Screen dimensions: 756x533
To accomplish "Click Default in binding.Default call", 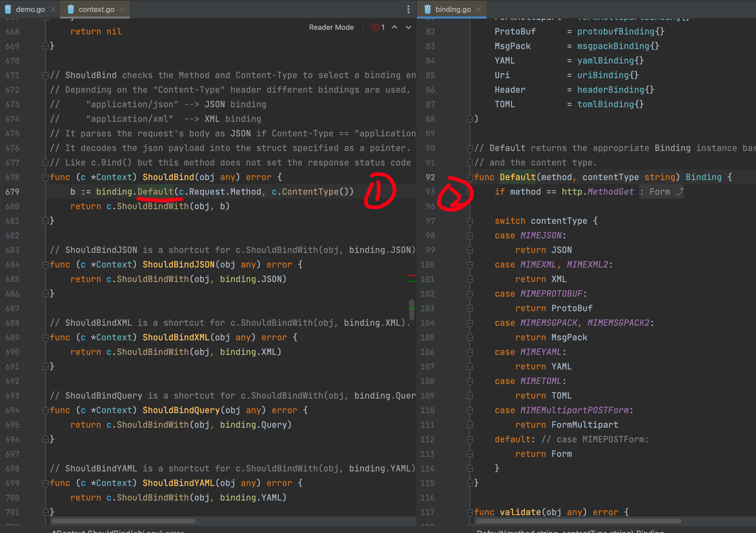I will point(155,192).
